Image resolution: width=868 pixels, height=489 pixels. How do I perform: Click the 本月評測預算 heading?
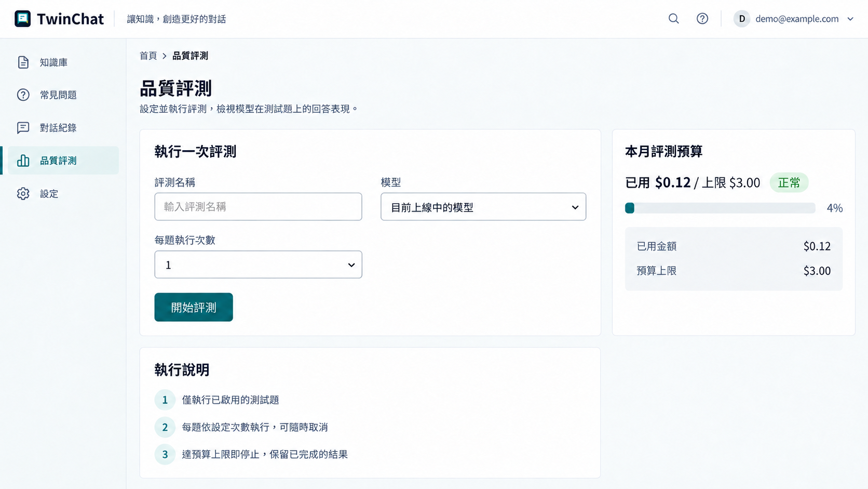click(663, 151)
